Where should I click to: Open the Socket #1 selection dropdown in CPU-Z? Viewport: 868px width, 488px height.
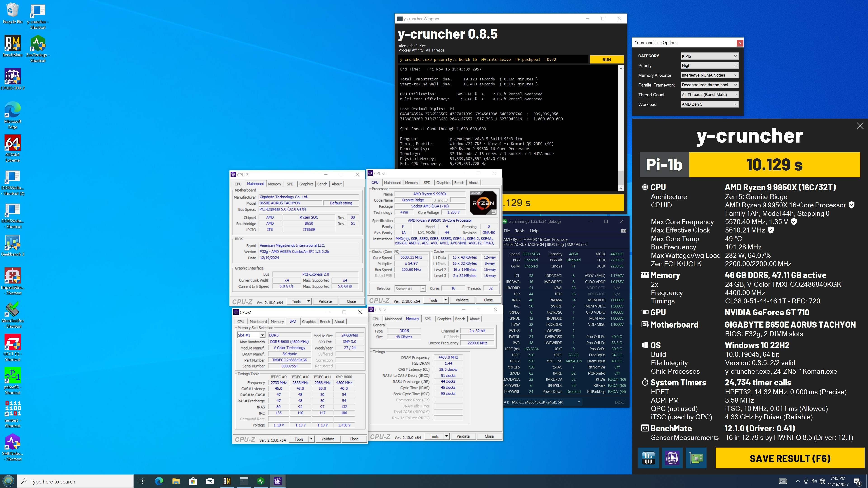coord(410,289)
